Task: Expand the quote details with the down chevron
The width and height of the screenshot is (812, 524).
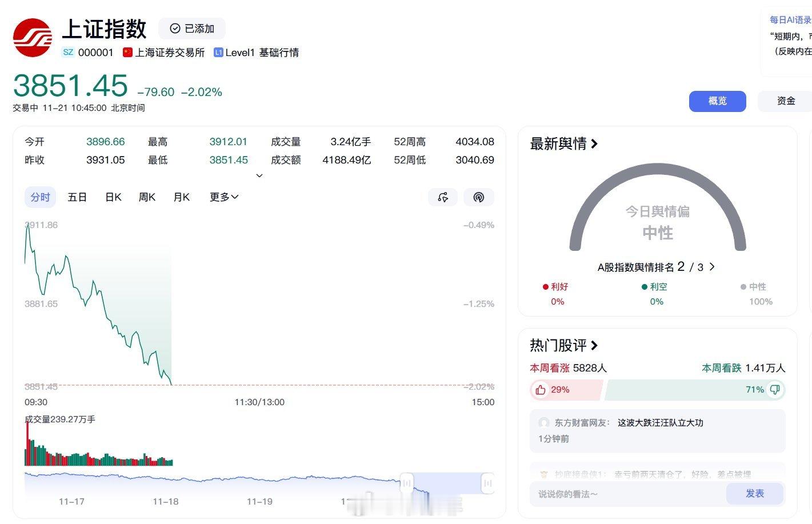Action: point(259,175)
